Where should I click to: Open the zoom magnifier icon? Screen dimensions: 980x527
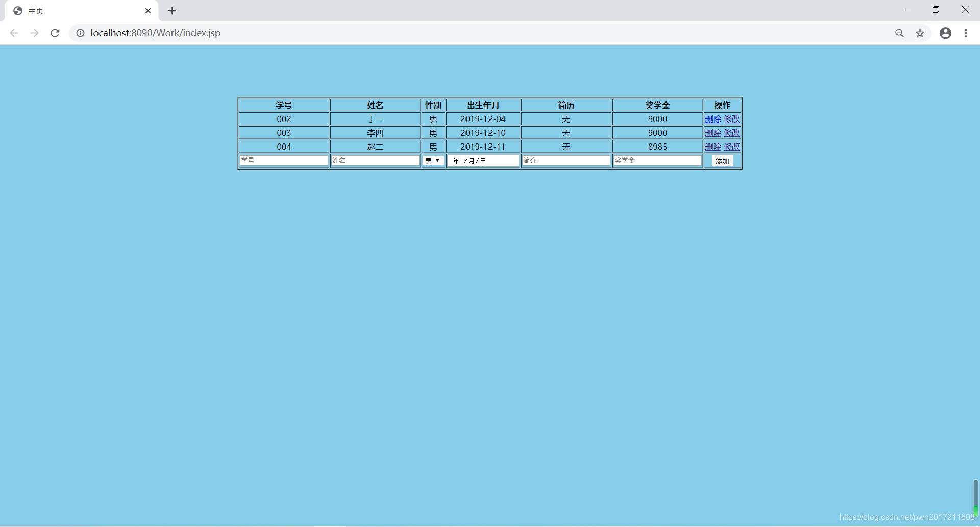pos(899,33)
